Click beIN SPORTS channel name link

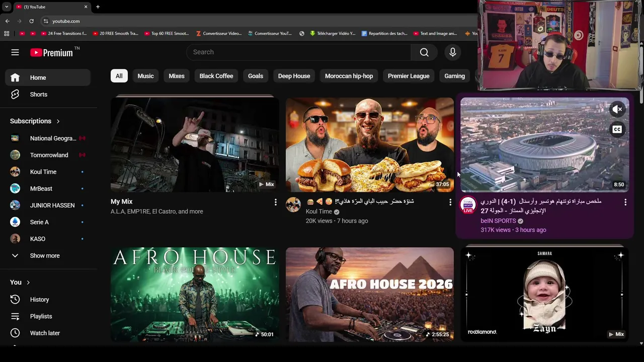coord(498,221)
